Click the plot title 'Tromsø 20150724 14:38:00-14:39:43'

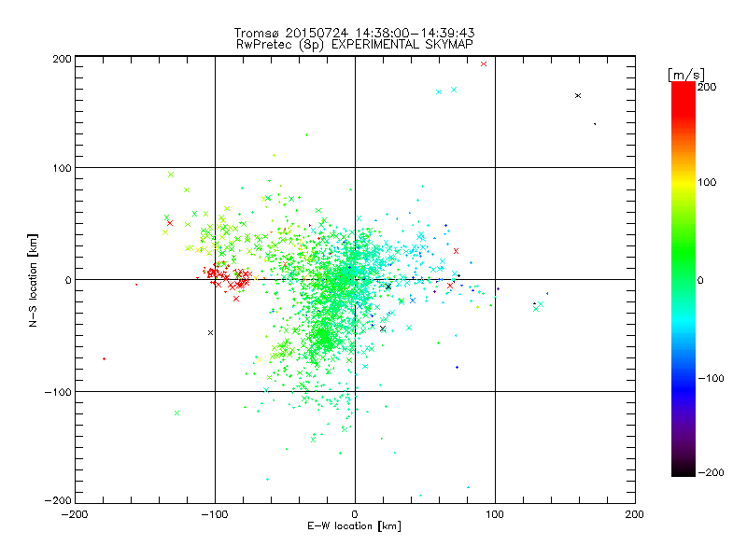[354, 33]
